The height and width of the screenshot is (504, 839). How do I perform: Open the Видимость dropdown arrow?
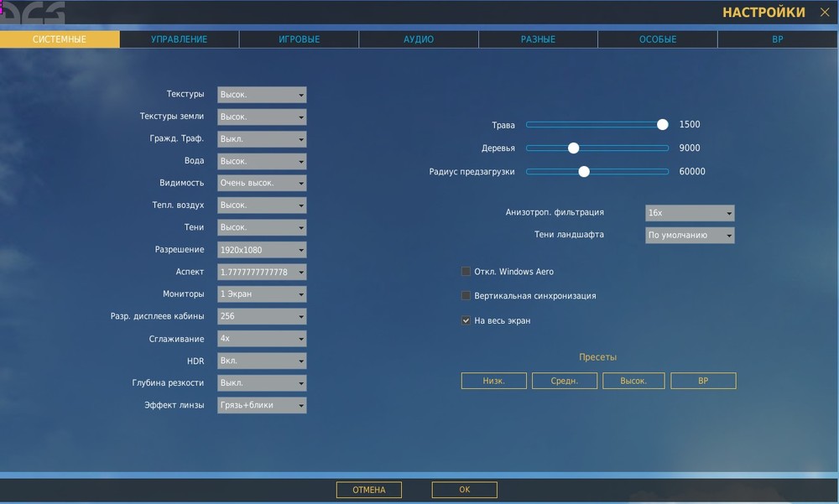(301, 183)
